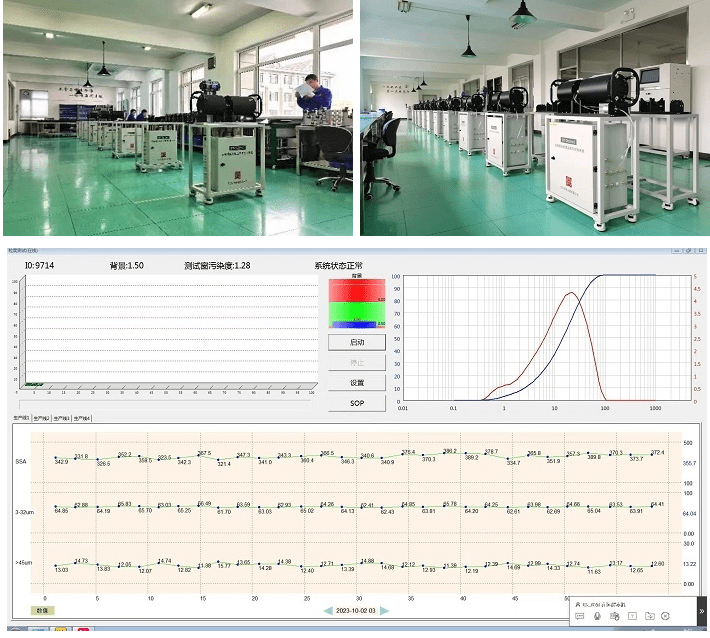Click the SOP button
710x638 pixels.
point(357,403)
